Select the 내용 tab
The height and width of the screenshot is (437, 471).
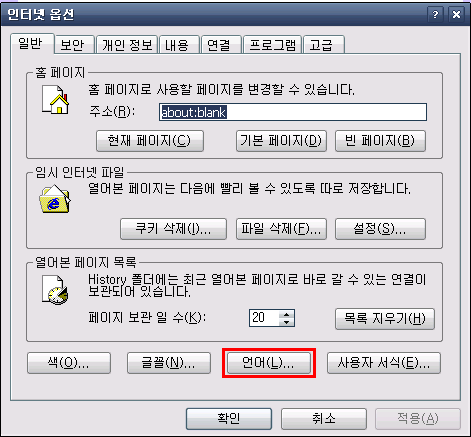[179, 45]
